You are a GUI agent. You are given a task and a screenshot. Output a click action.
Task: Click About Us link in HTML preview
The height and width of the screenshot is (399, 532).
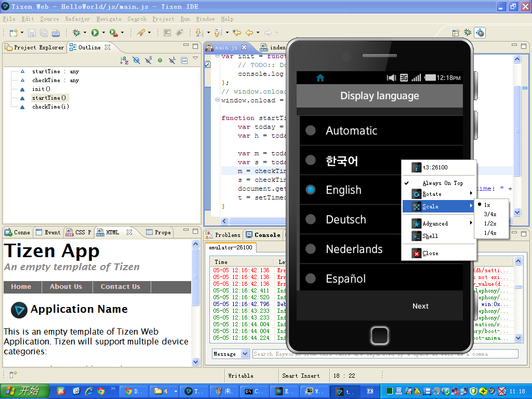66,287
